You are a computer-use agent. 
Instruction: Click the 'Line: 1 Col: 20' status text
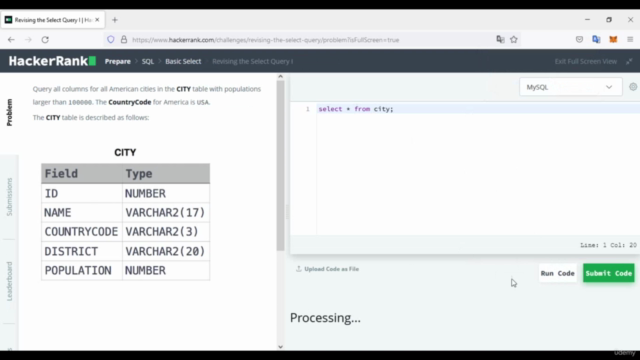pyautogui.click(x=608, y=245)
